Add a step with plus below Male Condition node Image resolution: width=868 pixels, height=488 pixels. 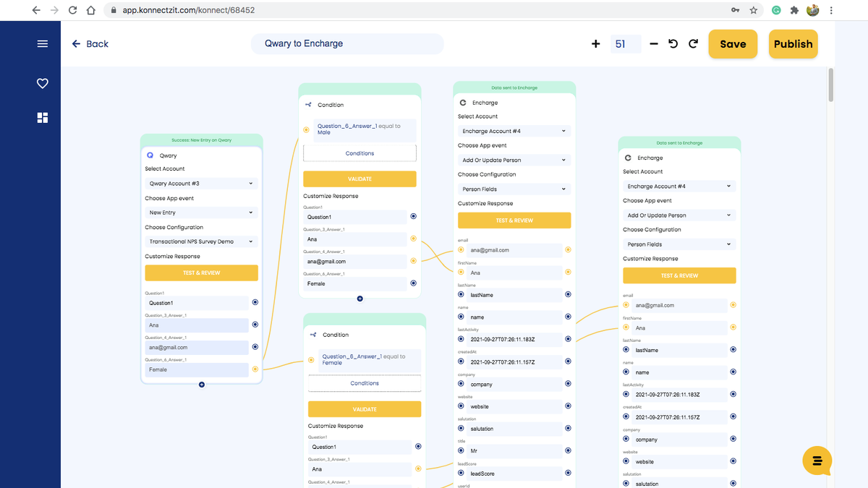coord(359,299)
